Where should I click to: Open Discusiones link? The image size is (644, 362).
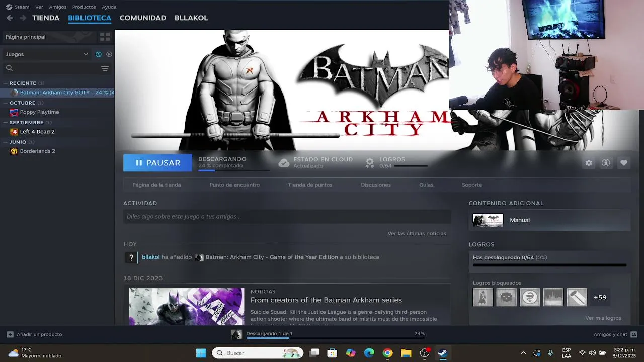376,185
